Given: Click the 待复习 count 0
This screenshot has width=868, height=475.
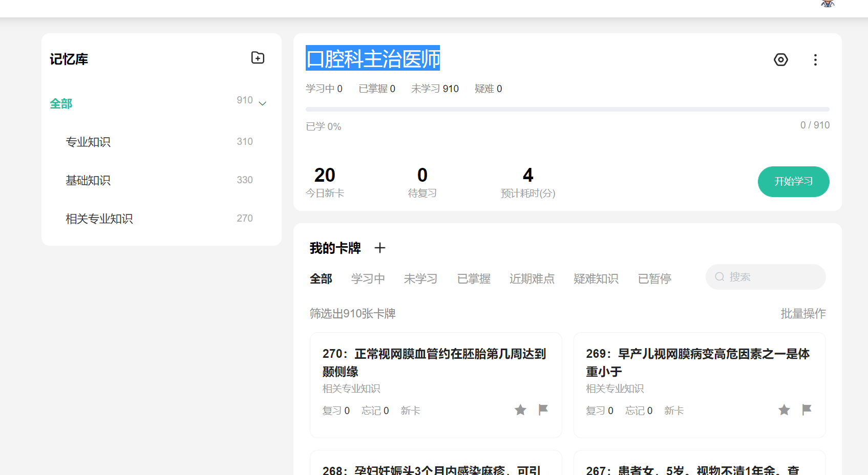Looking at the screenshot, I should pos(422,175).
